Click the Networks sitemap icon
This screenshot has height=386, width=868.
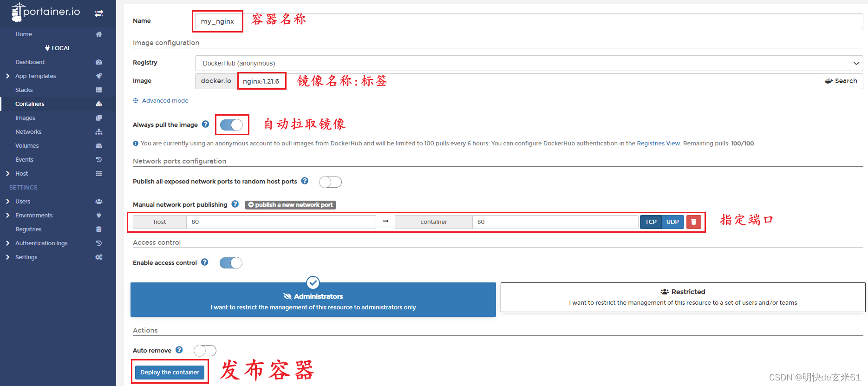(x=99, y=131)
